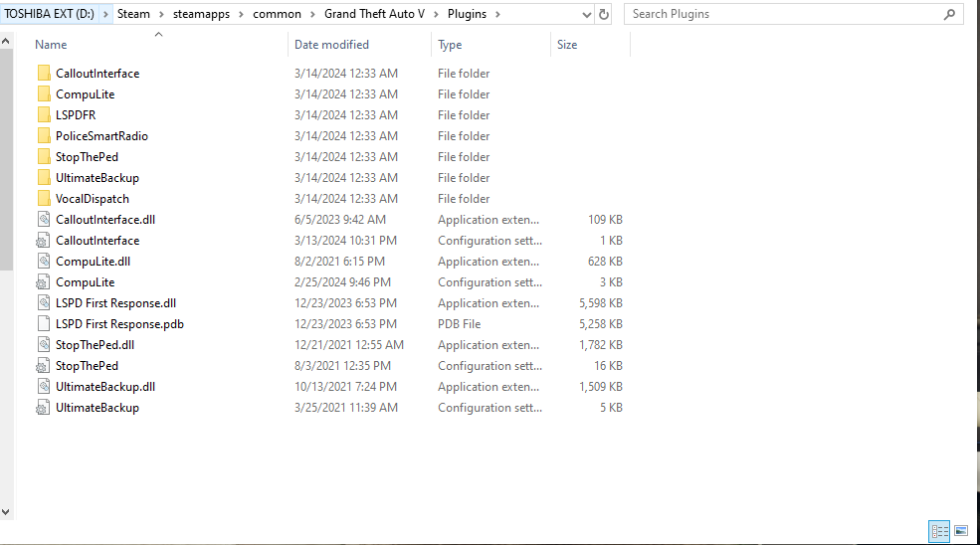Click the CompuLite folder icon
The width and height of the screenshot is (980, 545).
tap(44, 94)
